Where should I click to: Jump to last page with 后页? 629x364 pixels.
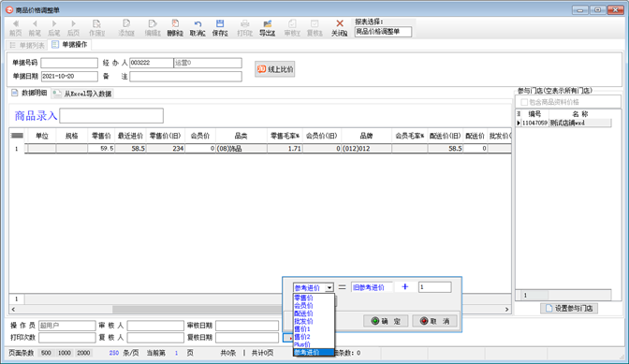coord(73,28)
